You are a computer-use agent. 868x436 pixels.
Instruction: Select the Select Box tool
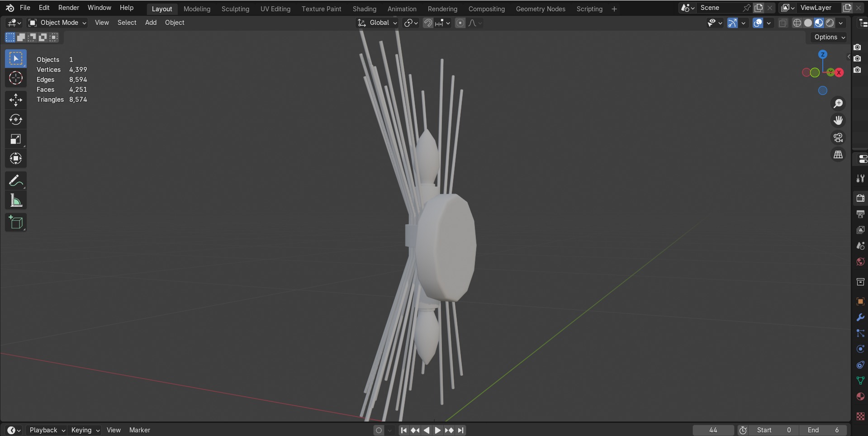[16, 59]
